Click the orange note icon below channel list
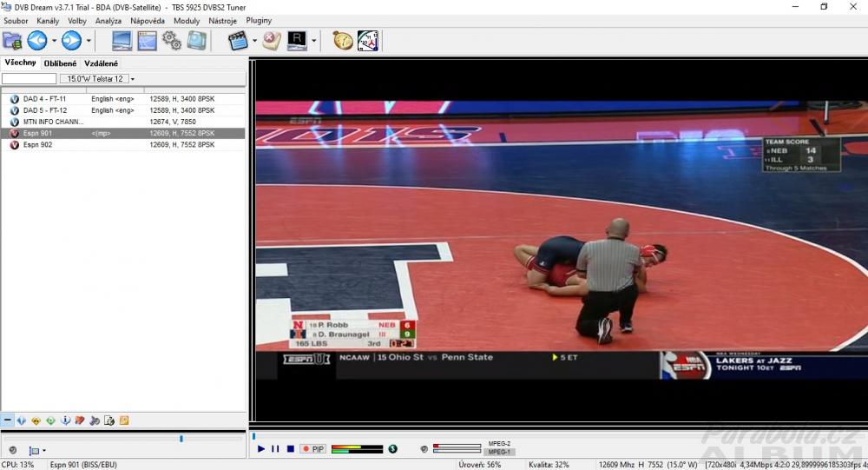Viewport: 868px width, 470px height. pyautogui.click(x=124, y=420)
